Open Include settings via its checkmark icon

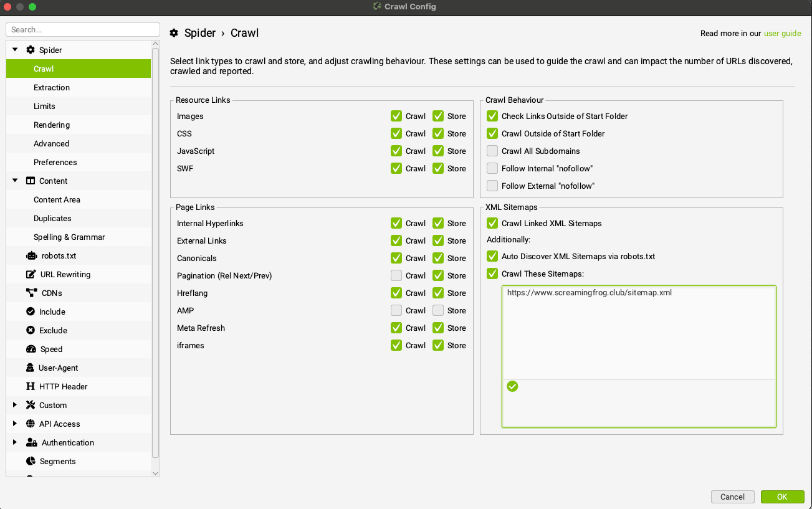[31, 312]
